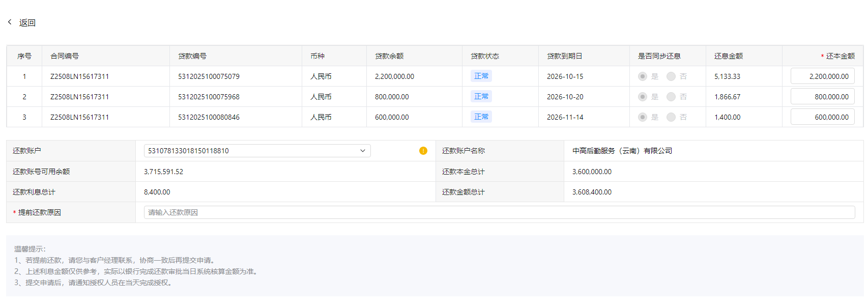
Task: Select 是 radio for loan row 2
Action: tap(643, 97)
